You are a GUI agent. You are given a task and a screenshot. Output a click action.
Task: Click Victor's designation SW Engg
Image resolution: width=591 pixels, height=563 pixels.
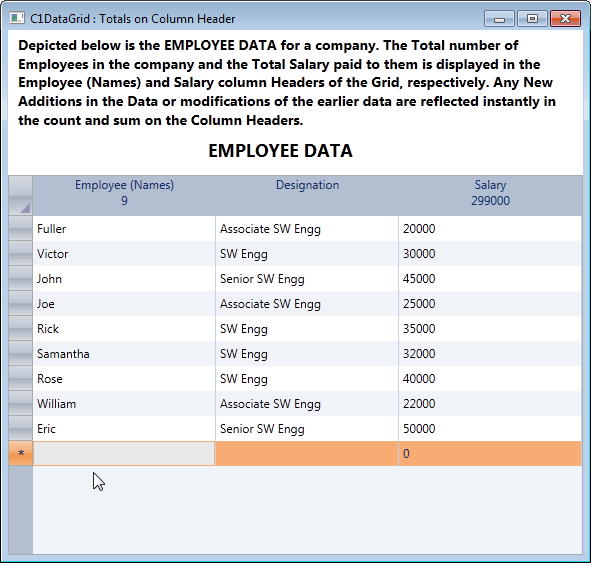click(307, 253)
